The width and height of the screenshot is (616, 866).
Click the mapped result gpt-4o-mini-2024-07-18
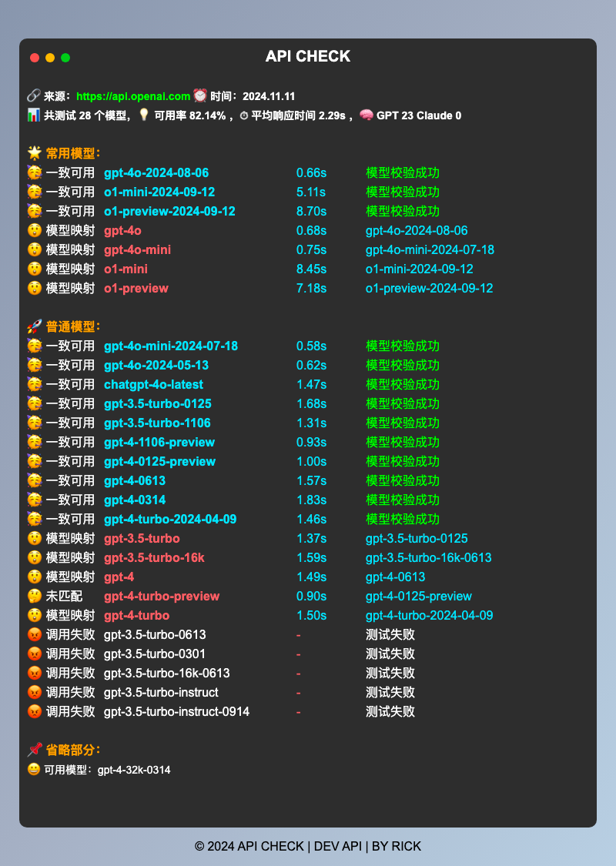pos(430,249)
